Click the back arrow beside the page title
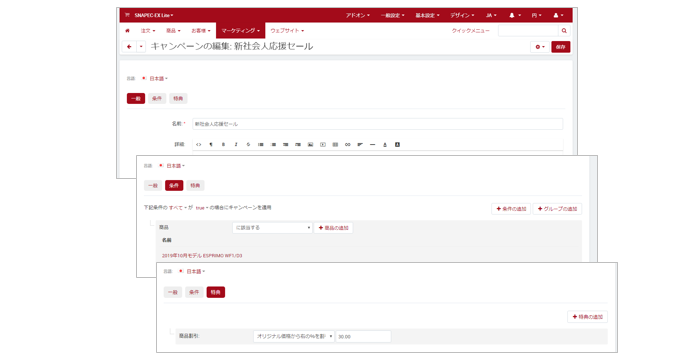 (129, 47)
